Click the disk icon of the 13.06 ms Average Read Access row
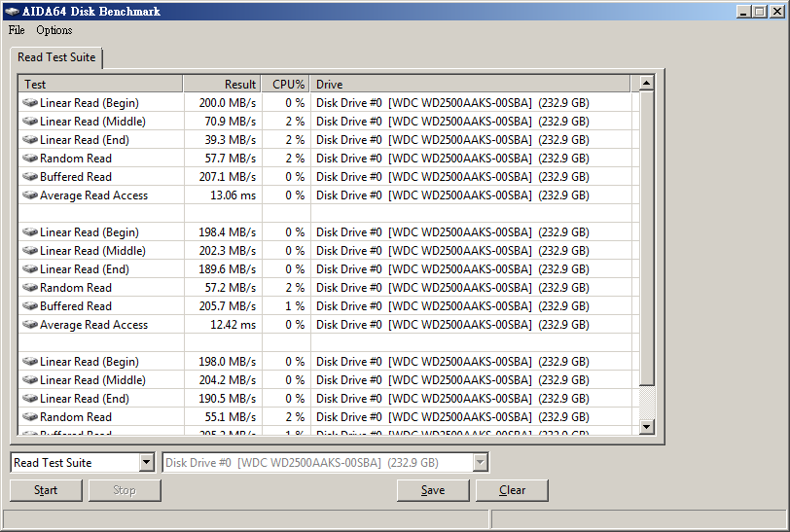This screenshot has width=790, height=532. [30, 195]
